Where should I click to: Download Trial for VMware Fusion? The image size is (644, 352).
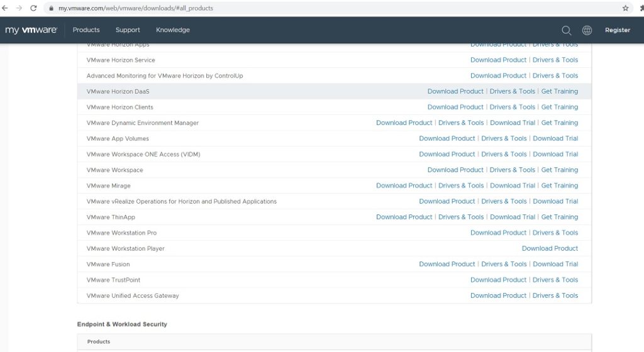555,264
